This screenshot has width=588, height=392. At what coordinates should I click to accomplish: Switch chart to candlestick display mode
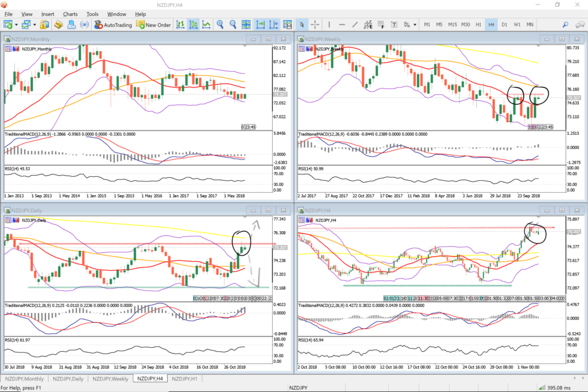pos(194,25)
